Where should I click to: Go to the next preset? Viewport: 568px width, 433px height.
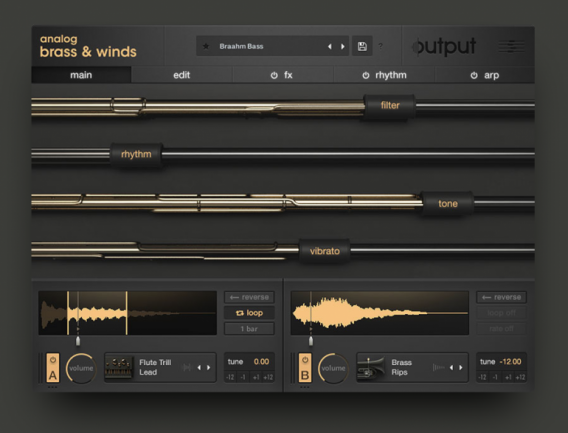tap(342, 46)
